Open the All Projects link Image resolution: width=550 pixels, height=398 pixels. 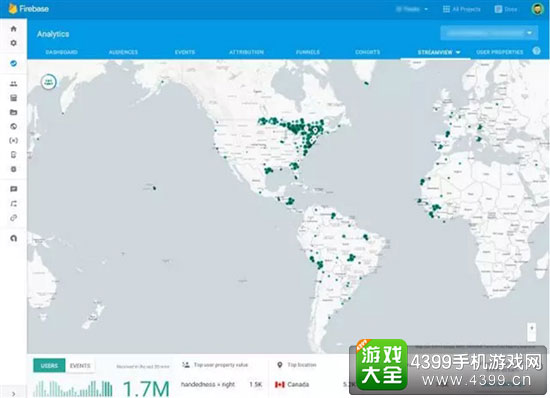pos(466,9)
